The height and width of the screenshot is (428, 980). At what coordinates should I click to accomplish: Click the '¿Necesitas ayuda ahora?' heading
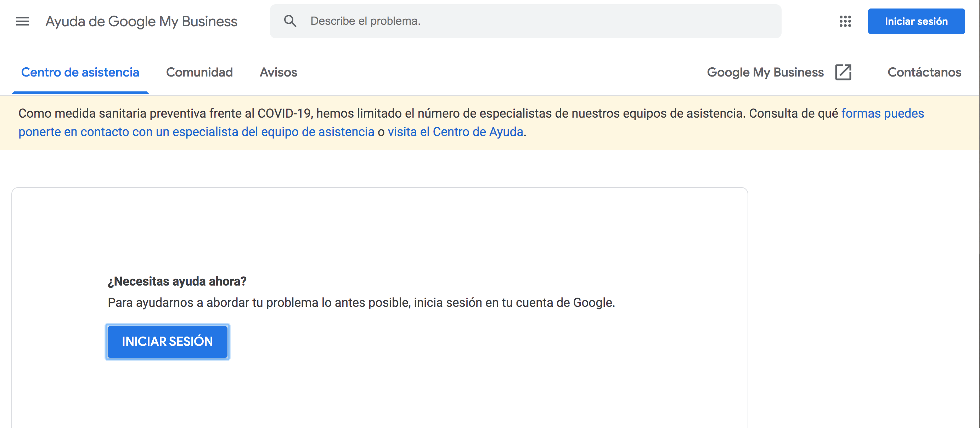click(x=177, y=281)
